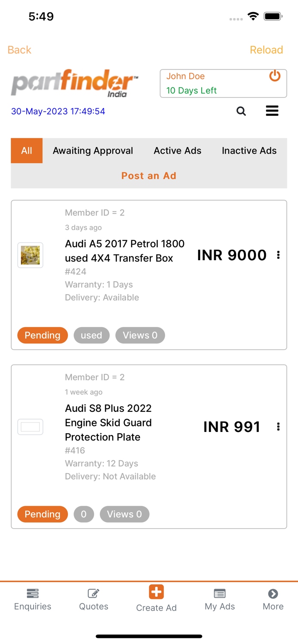The height and width of the screenshot is (644, 298).
Task: Tap the Pending status badge on the Audi A5 ad
Action: (43, 335)
